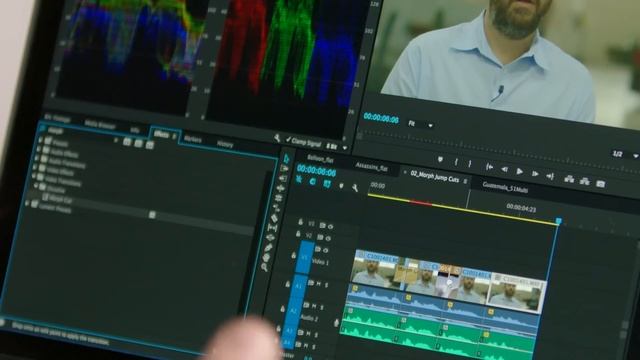Filter effects by YUV icon
This screenshot has width=640, height=360.
point(150,145)
